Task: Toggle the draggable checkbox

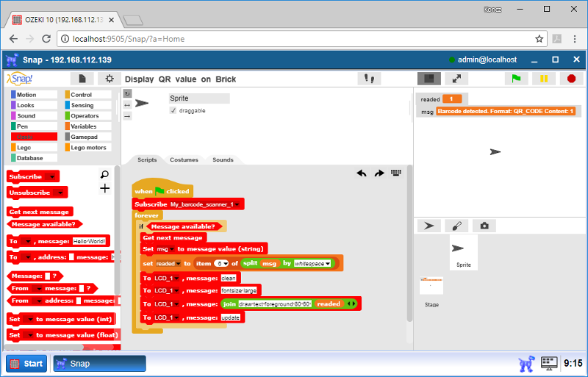Action: coord(173,110)
